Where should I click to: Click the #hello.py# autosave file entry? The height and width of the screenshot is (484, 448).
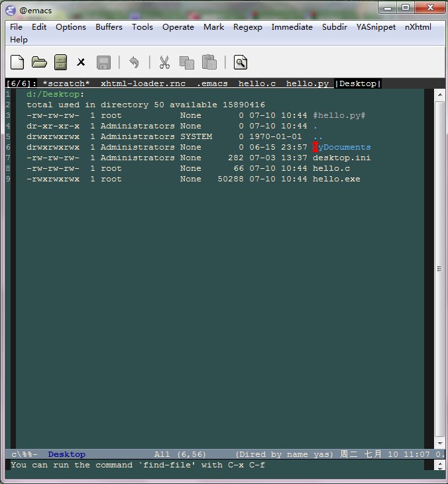[x=339, y=115]
